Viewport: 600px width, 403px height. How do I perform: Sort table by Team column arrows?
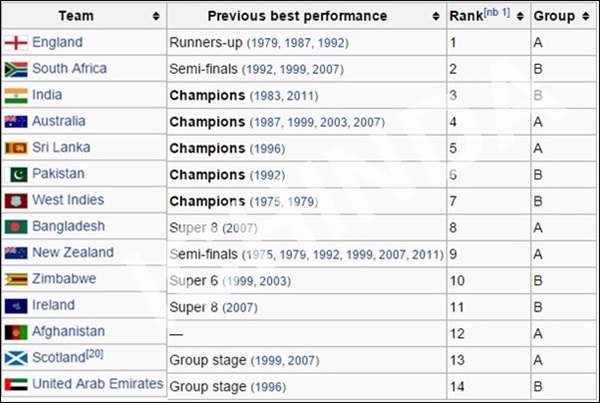pyautogui.click(x=156, y=16)
